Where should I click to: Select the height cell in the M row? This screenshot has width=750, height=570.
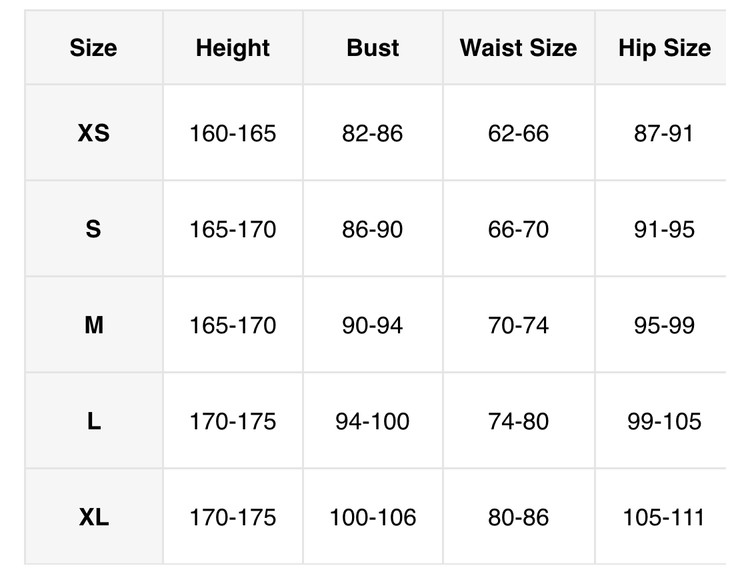pos(233,325)
